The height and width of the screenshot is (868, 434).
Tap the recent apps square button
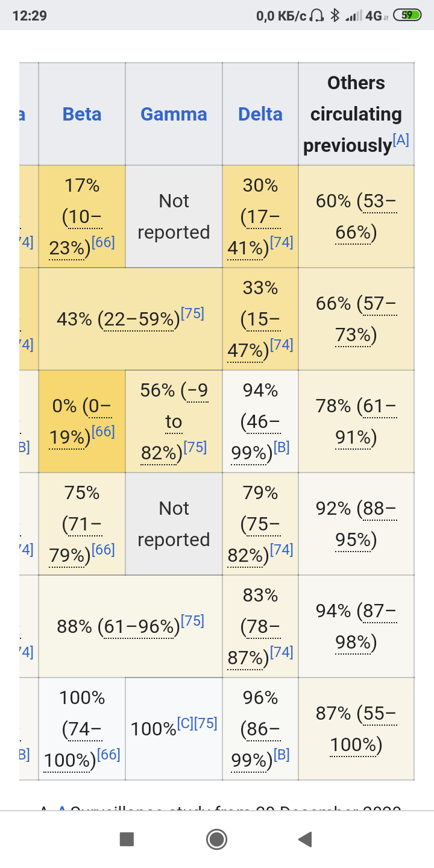[127, 838]
